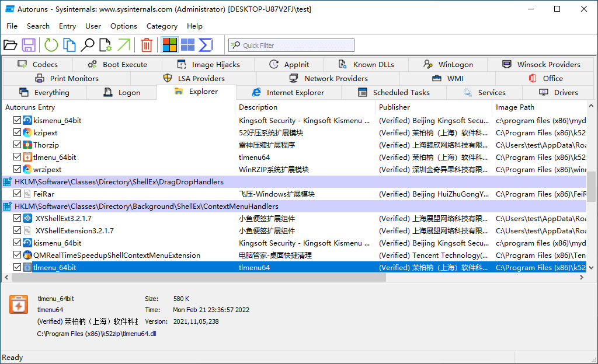The height and width of the screenshot is (364, 598).
Task: Sort by Publisher column header
Action: [434, 107]
